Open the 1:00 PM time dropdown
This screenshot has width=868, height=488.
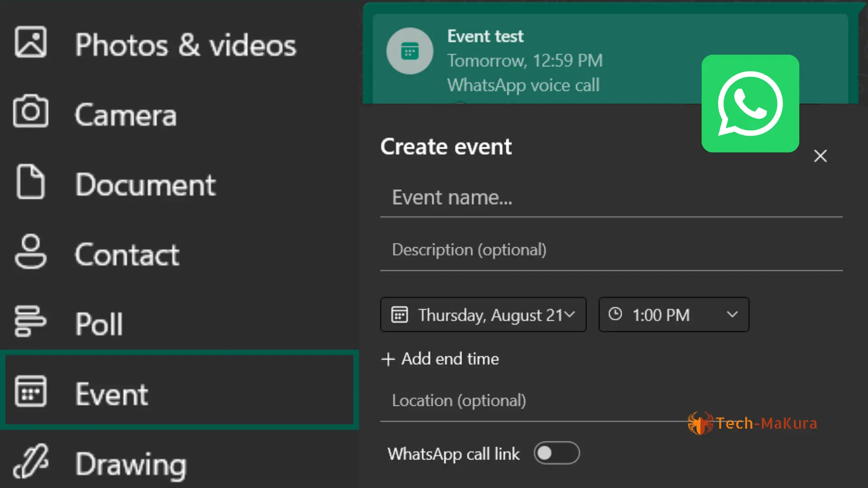[x=674, y=314]
